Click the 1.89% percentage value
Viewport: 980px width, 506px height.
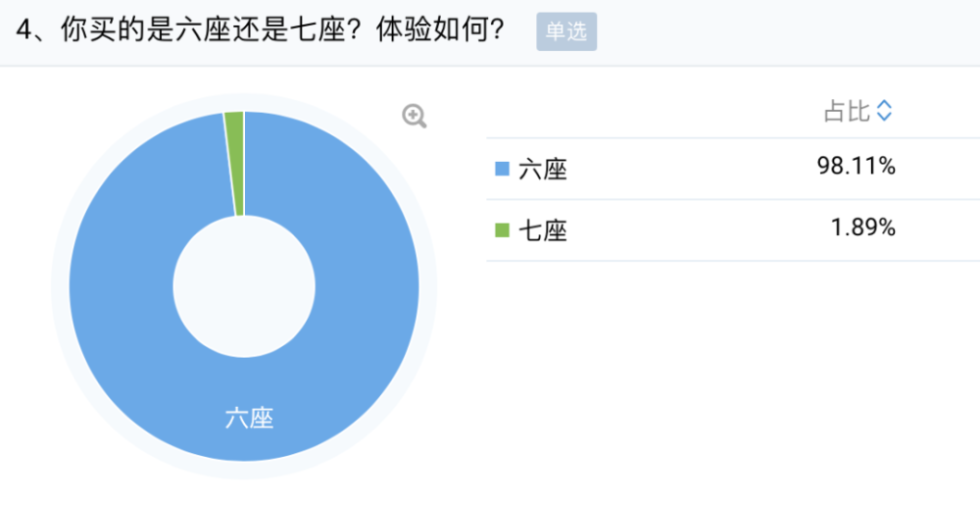coord(862,228)
